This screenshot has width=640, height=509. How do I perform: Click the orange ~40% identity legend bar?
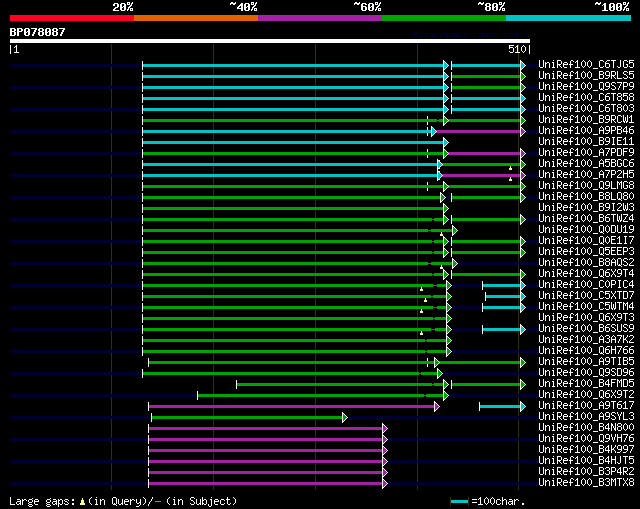(196, 18)
